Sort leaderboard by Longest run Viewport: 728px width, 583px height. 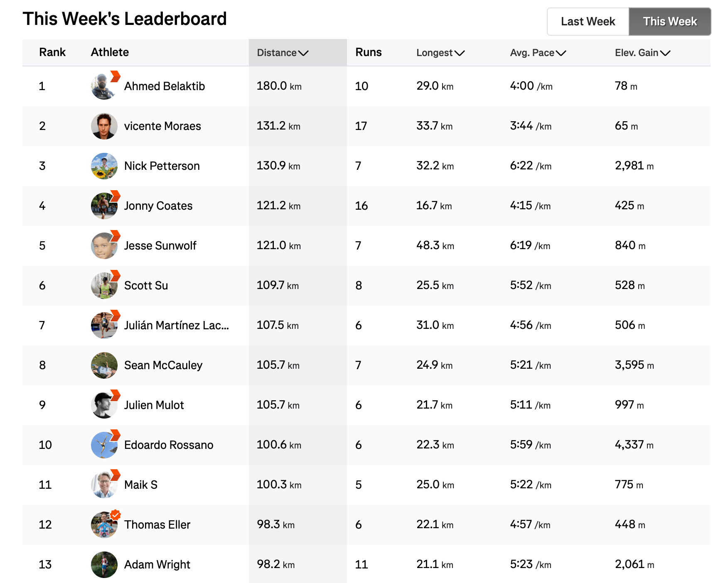coord(440,53)
